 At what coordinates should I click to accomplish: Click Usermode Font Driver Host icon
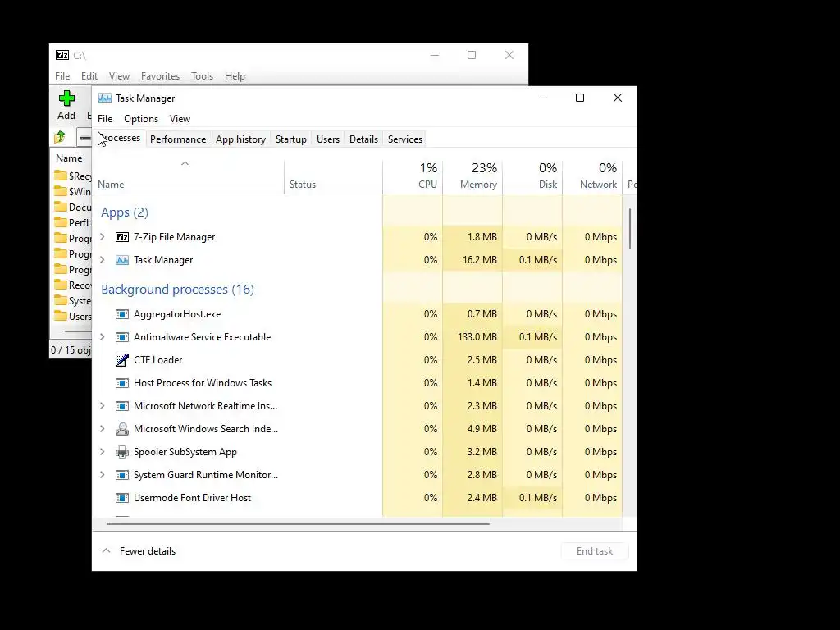click(122, 498)
